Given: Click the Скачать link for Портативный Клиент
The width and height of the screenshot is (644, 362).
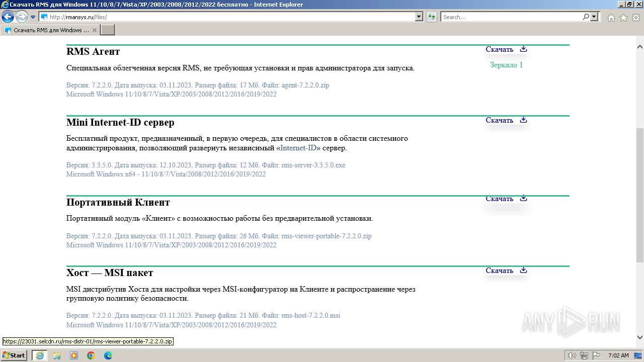Looking at the screenshot, I should [499, 199].
